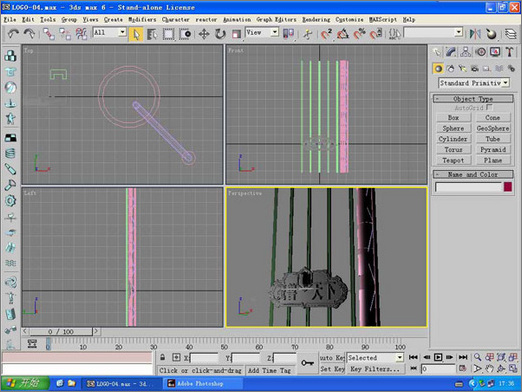Open the View coordinate system dropdown
The image size is (522, 392).
click(262, 33)
